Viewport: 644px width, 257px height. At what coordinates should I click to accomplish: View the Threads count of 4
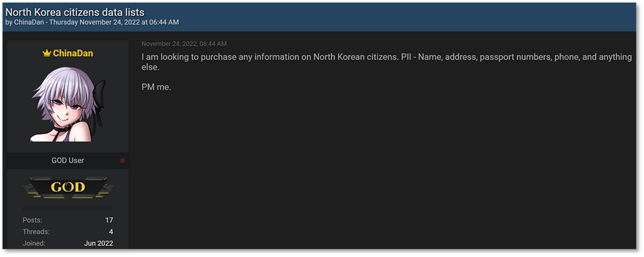pos(111,231)
